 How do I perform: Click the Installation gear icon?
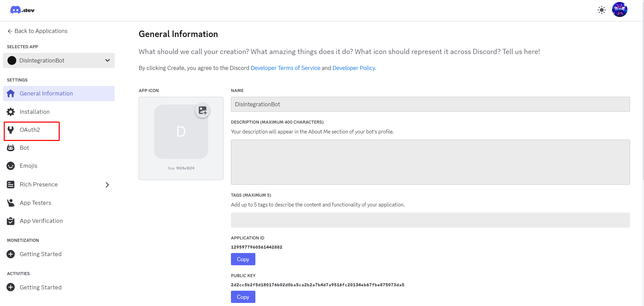point(11,112)
